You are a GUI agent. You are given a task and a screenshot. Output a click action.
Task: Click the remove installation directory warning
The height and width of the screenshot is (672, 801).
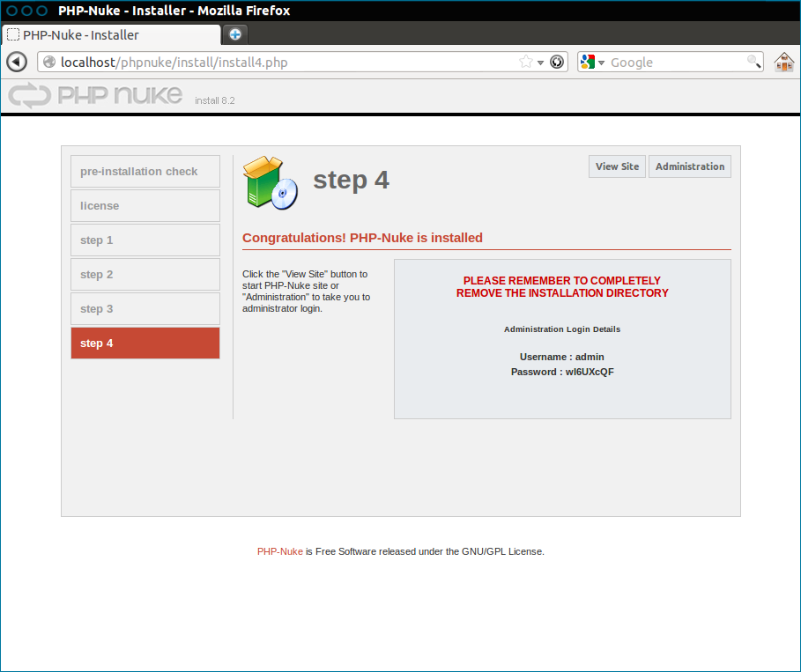(562, 287)
